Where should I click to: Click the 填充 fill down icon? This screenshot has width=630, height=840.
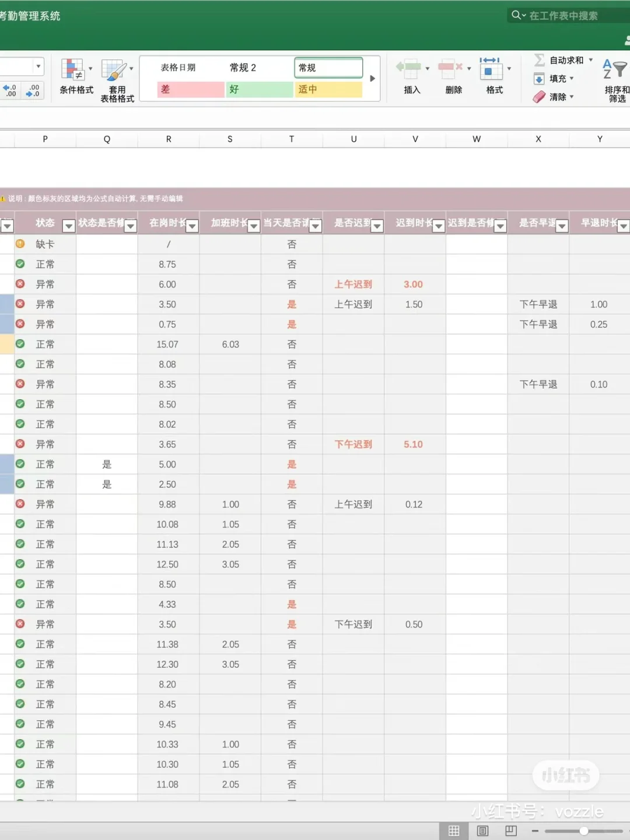539,79
